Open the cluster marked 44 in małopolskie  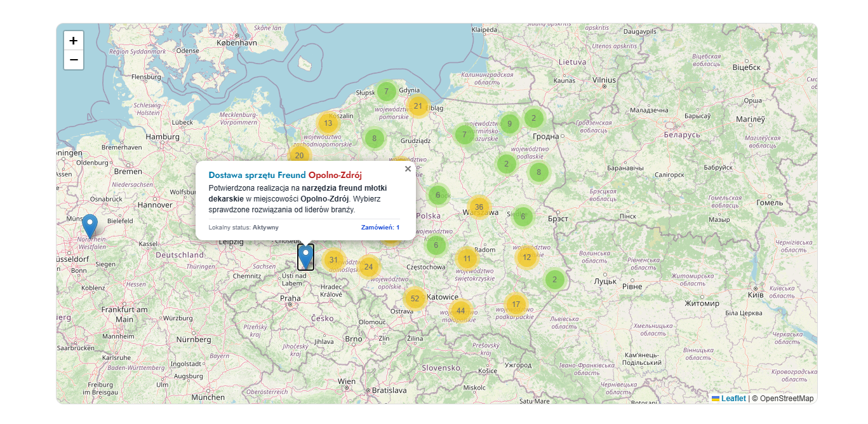[x=461, y=311]
